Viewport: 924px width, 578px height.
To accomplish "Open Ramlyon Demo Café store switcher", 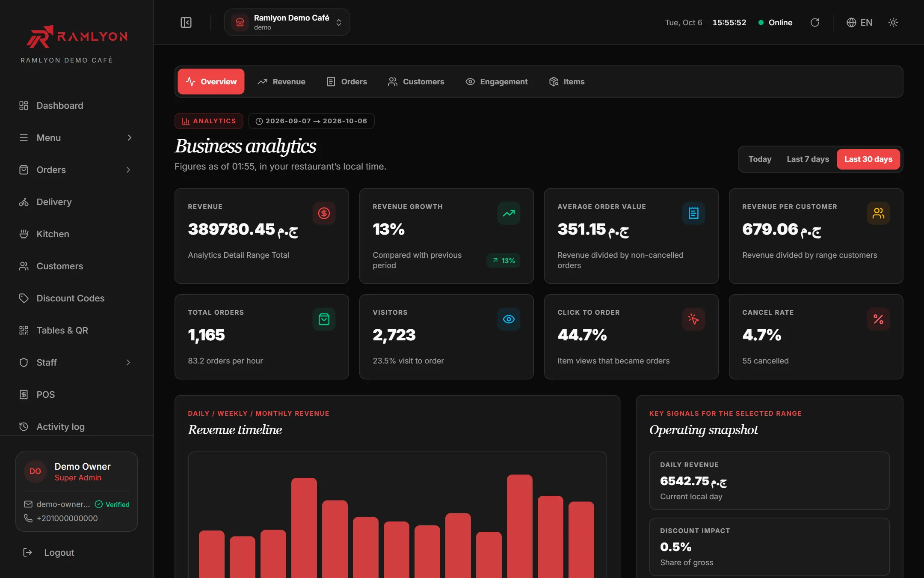I will (287, 22).
